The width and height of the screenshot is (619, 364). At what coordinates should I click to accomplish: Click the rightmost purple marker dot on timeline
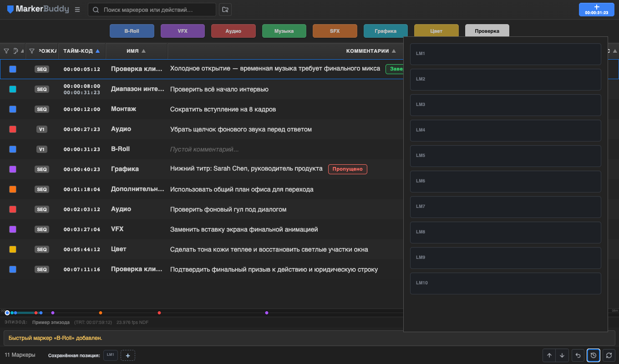click(x=267, y=313)
